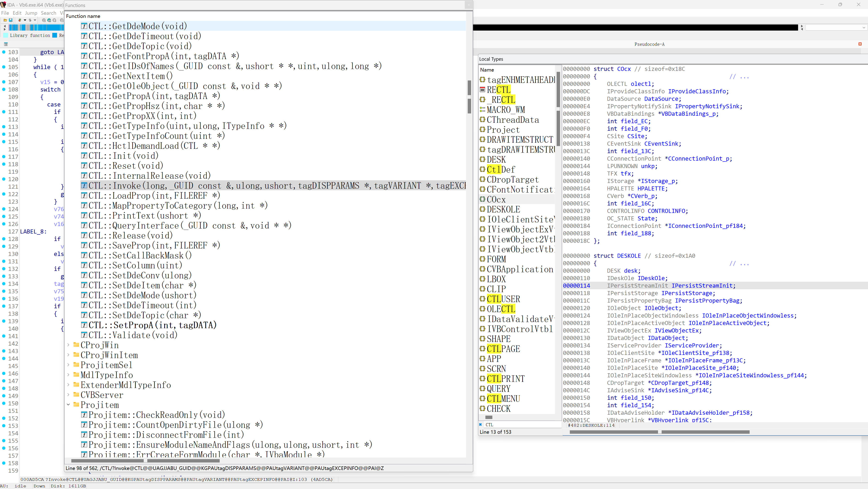Click the type icon beside CHECK
868x489 pixels.
482,408
